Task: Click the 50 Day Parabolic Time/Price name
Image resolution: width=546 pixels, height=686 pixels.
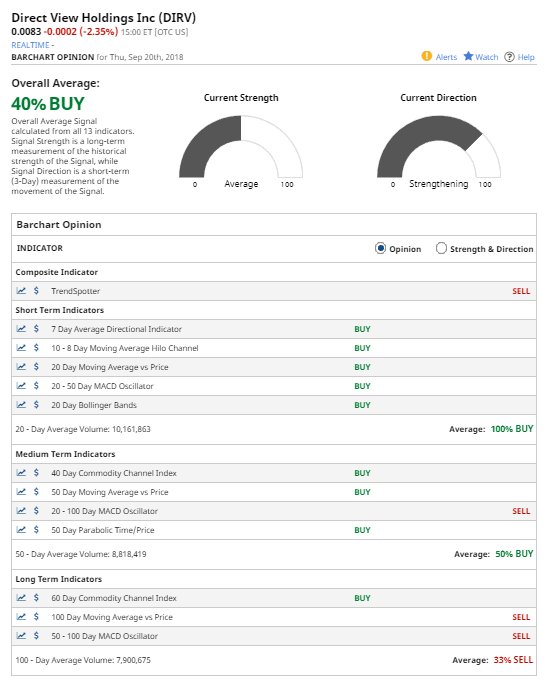Action: pos(103,530)
